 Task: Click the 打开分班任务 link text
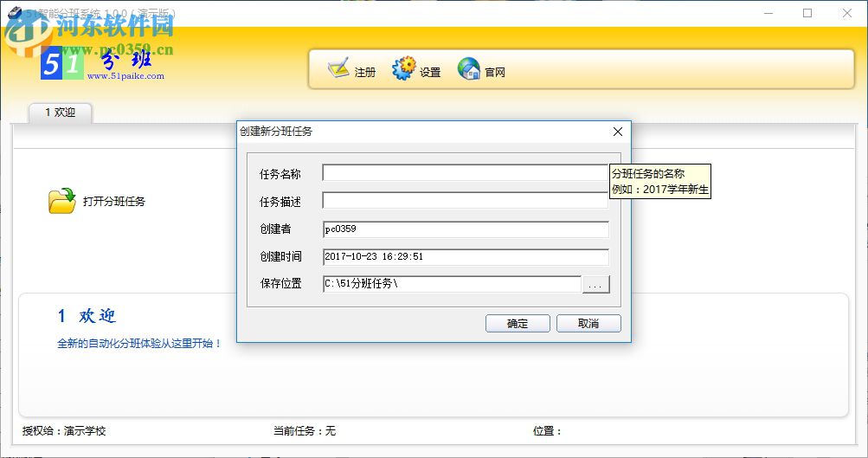pos(114,201)
